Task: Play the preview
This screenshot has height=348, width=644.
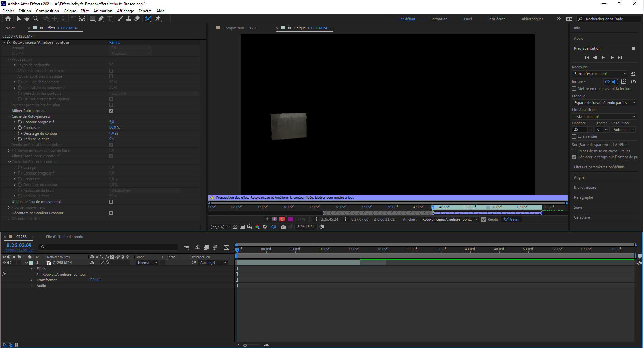Action: (x=603, y=58)
